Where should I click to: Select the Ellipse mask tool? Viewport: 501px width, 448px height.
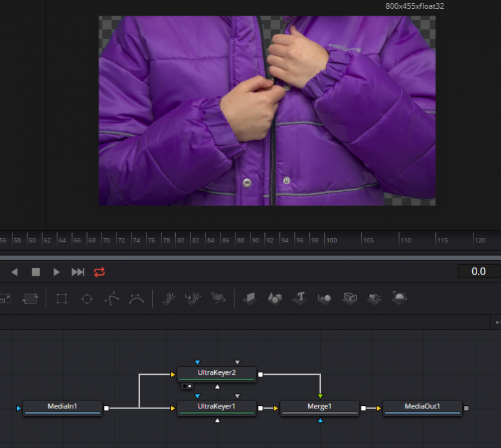[86, 299]
